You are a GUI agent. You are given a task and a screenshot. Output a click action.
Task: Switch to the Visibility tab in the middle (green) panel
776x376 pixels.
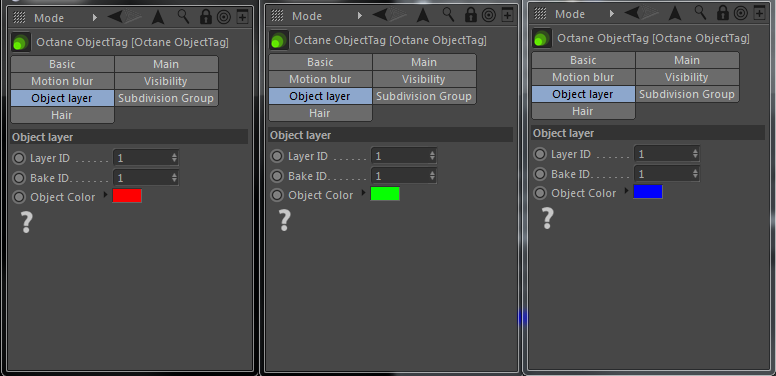[424, 79]
